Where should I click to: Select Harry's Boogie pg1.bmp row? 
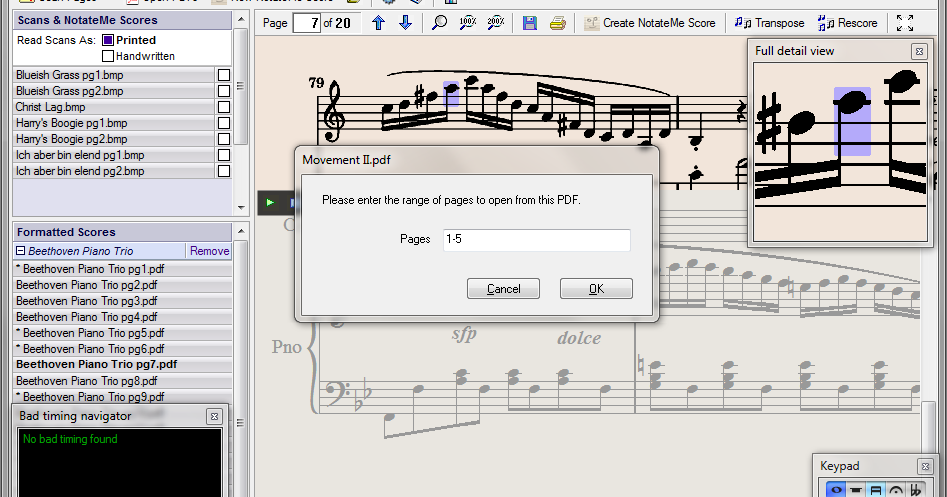[114, 123]
